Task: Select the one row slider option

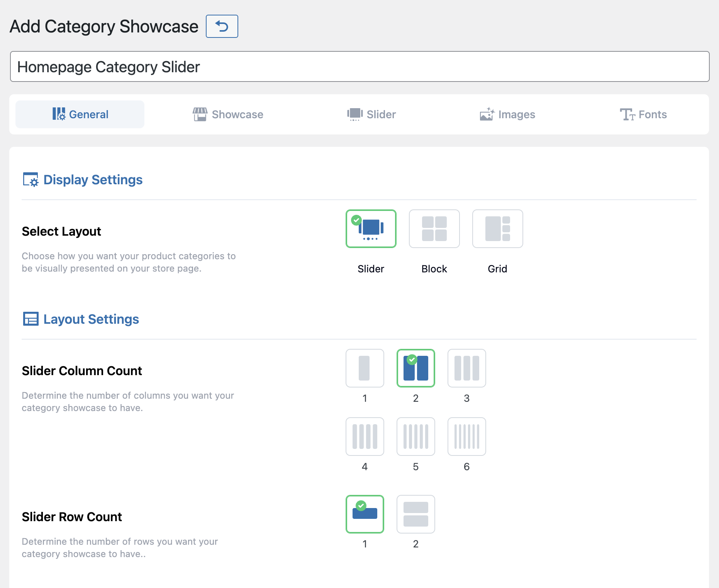Action: (365, 514)
